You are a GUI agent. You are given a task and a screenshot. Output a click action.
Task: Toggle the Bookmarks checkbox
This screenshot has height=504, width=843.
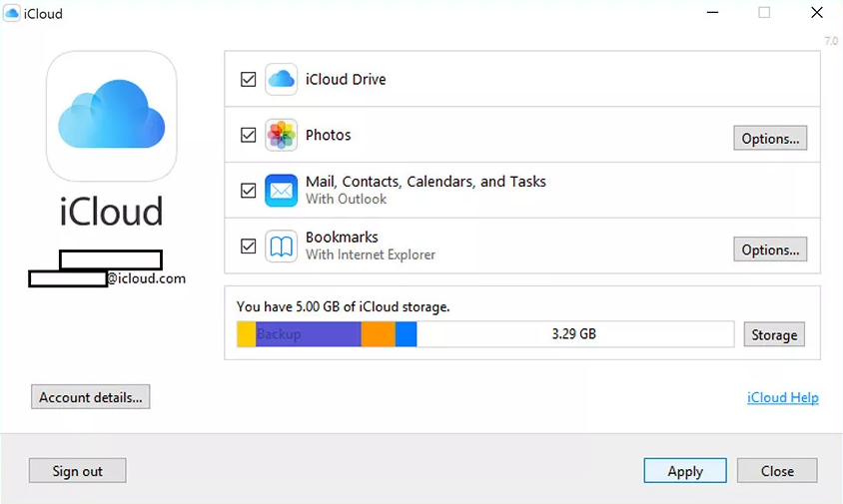(248, 247)
